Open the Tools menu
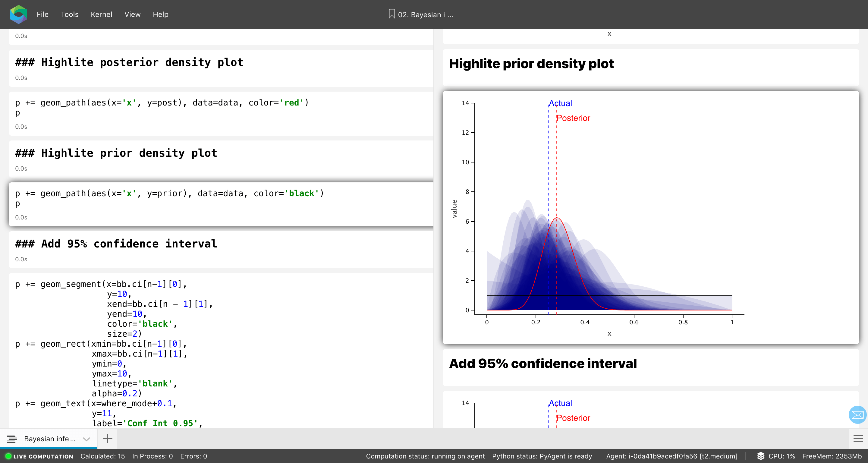Image resolution: width=868 pixels, height=463 pixels. [x=69, y=14]
